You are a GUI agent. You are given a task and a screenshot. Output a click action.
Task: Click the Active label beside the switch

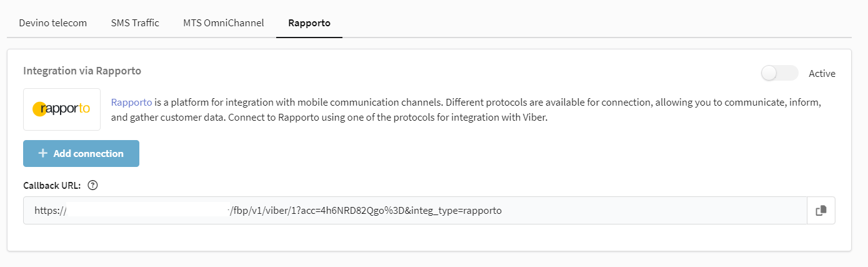(x=822, y=73)
